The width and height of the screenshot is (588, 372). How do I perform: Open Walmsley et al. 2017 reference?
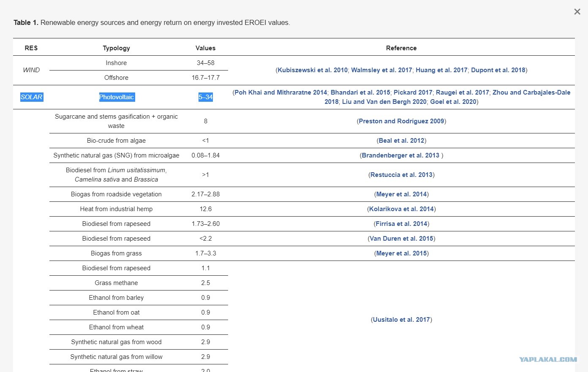381,70
